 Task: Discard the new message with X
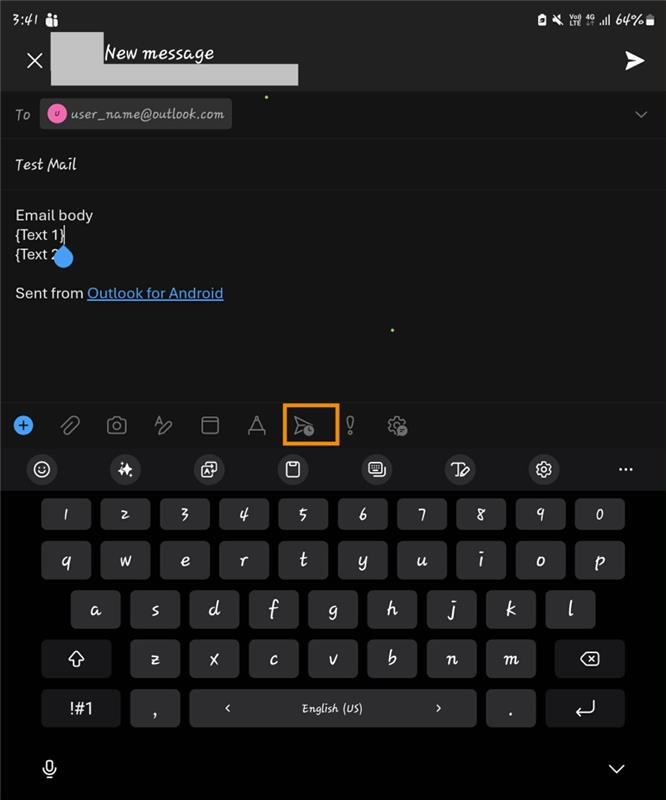click(x=35, y=61)
